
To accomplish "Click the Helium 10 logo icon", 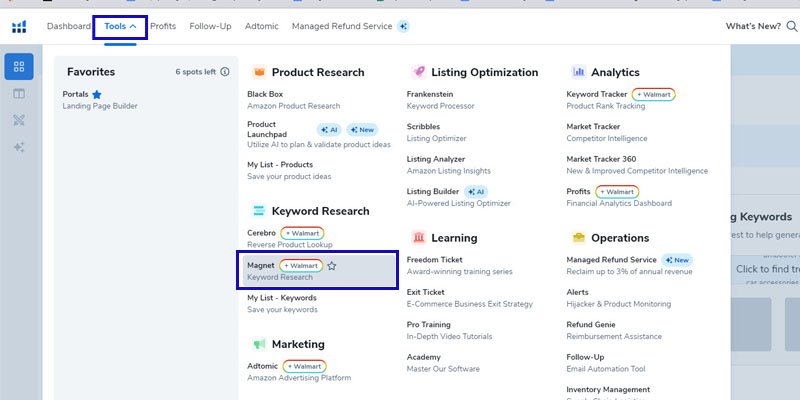I will click(x=19, y=27).
